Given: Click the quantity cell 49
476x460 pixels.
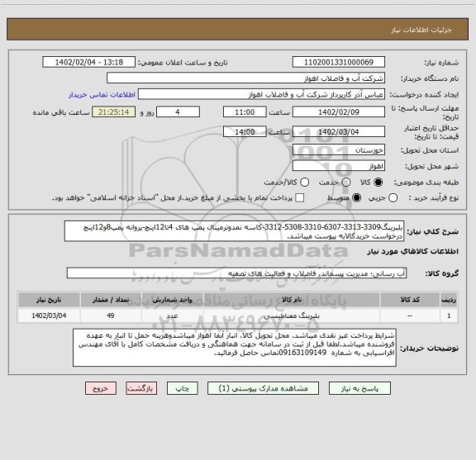Looking at the screenshot, I should tap(111, 315).
